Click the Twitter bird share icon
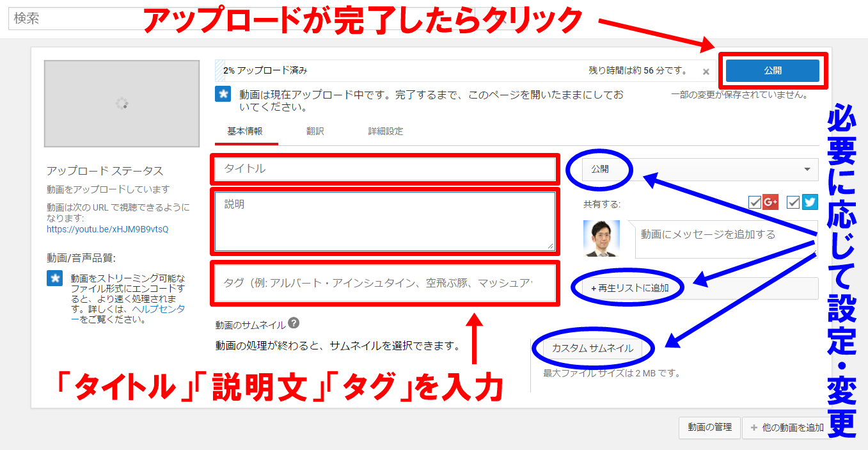This screenshot has width=868, height=450. [x=810, y=202]
